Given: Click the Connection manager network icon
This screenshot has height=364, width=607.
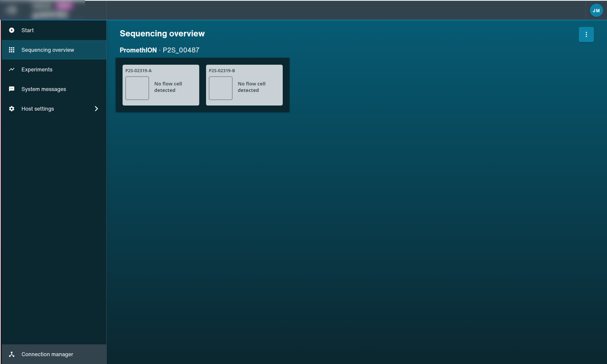Looking at the screenshot, I should [11, 354].
